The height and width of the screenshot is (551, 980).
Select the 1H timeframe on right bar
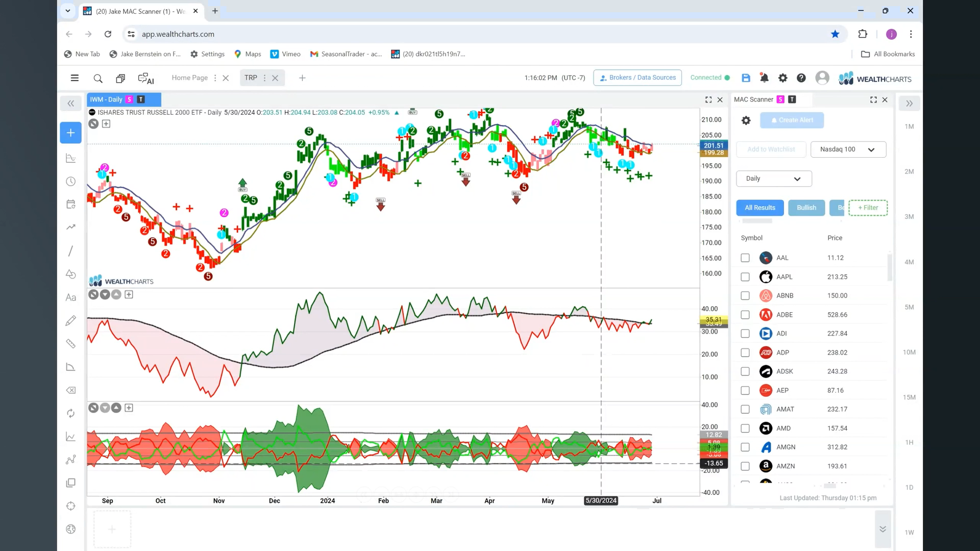click(909, 442)
